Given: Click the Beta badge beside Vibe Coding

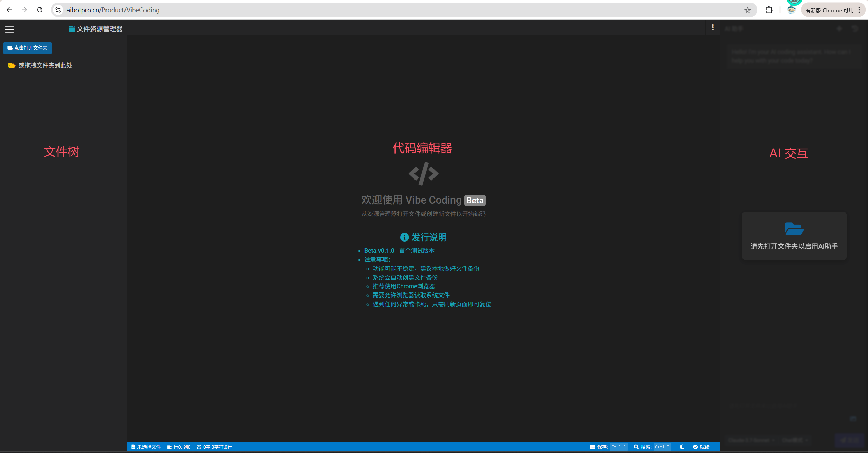Looking at the screenshot, I should [475, 200].
